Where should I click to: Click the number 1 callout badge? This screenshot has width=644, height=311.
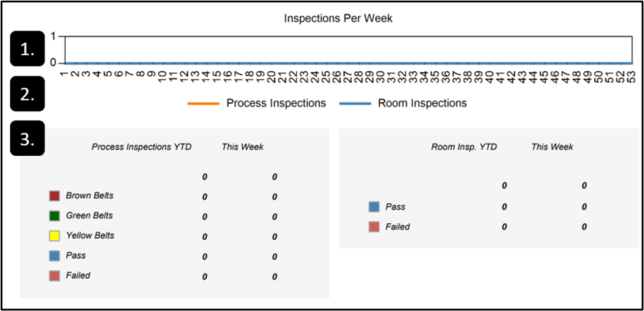27,49
